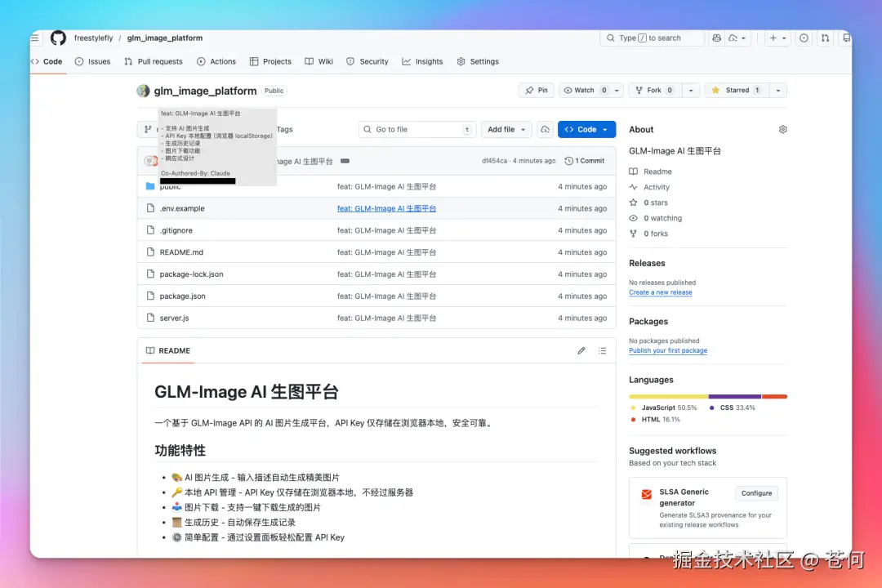
Task: Open the header pull requests icon
Action: point(825,38)
